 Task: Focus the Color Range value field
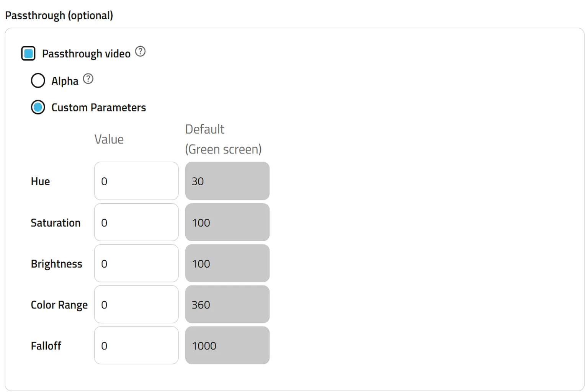(x=136, y=305)
